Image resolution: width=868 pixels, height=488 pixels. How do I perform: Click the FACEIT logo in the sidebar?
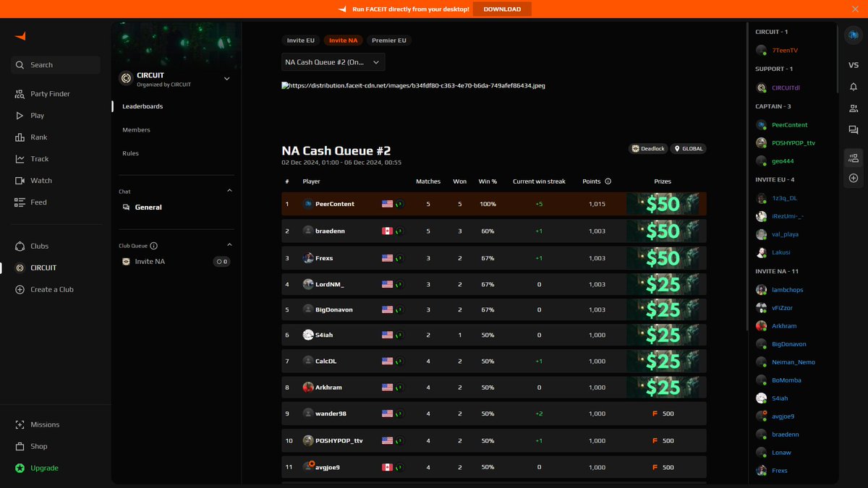[20, 36]
